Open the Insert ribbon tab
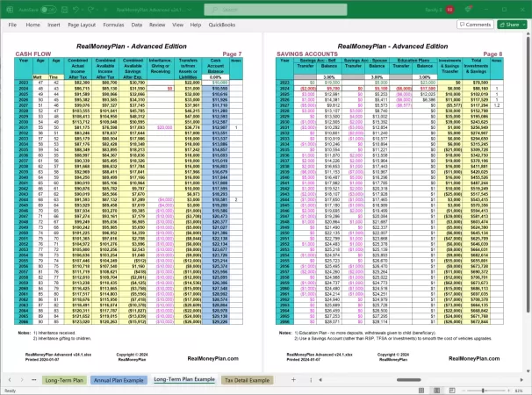 click(x=52, y=25)
